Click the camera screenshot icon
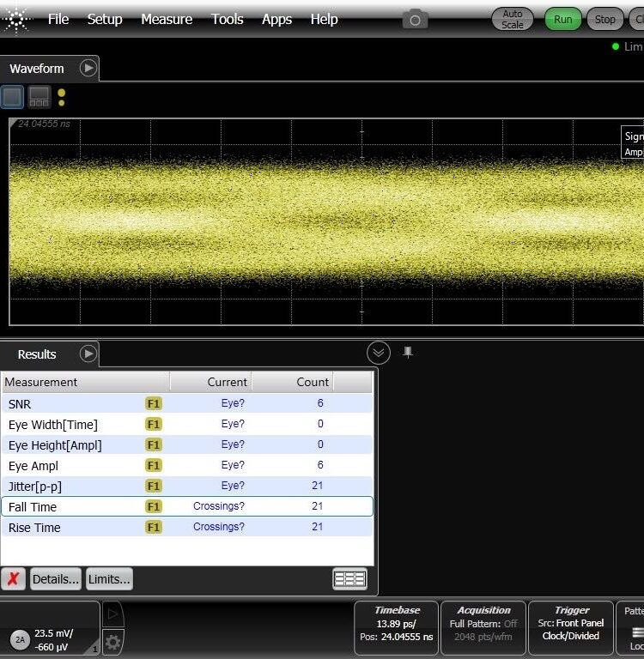Viewport: 644px width, 659px height. [x=415, y=19]
